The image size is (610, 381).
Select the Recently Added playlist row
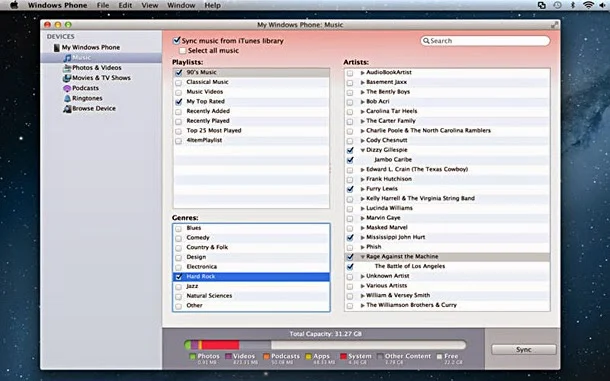point(251,111)
